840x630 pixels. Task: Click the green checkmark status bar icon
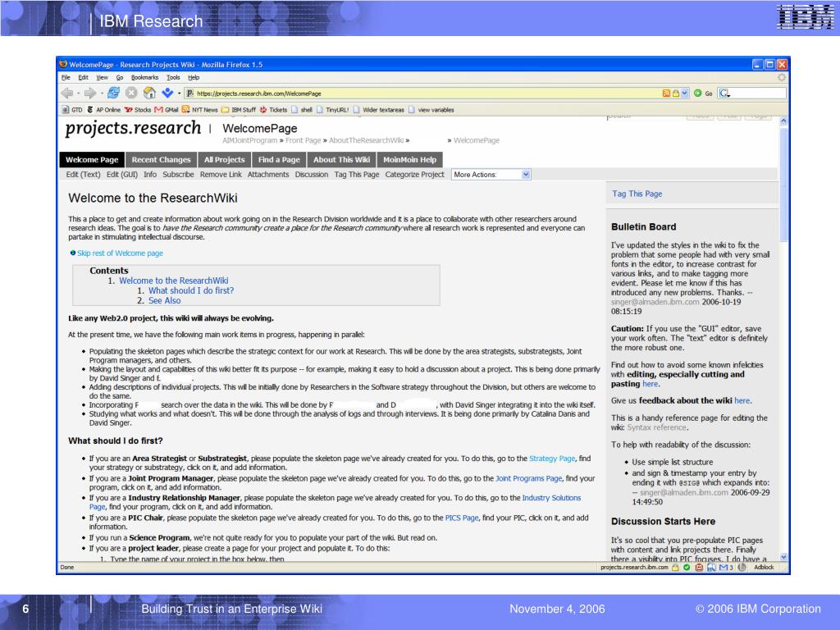click(x=687, y=568)
